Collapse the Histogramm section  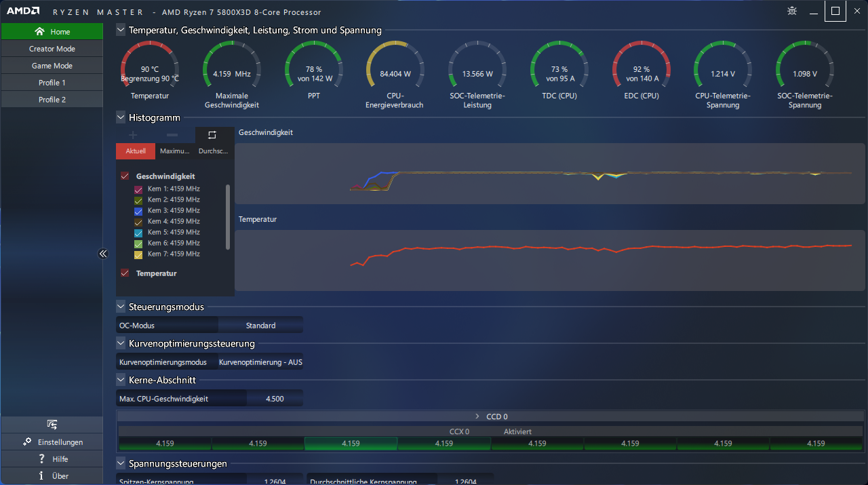point(121,117)
